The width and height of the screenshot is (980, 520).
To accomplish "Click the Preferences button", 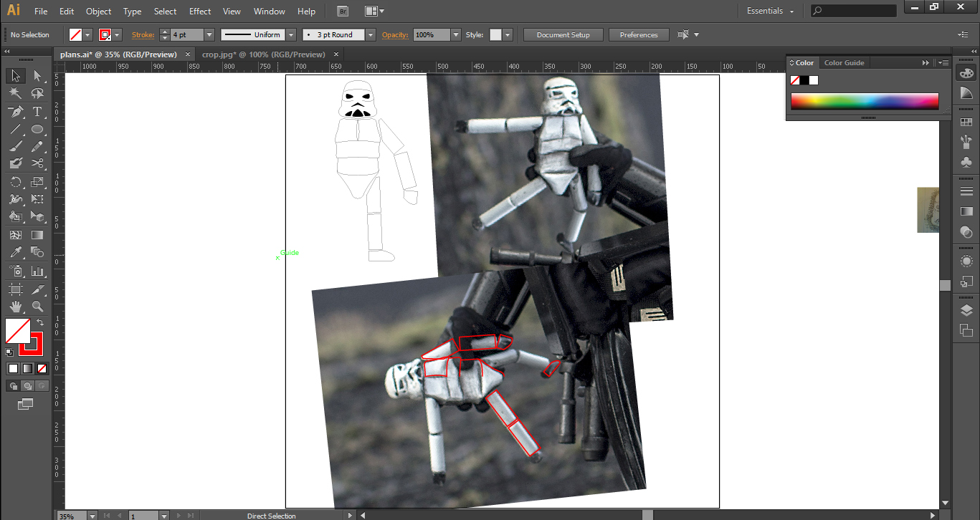I will pyautogui.click(x=639, y=34).
